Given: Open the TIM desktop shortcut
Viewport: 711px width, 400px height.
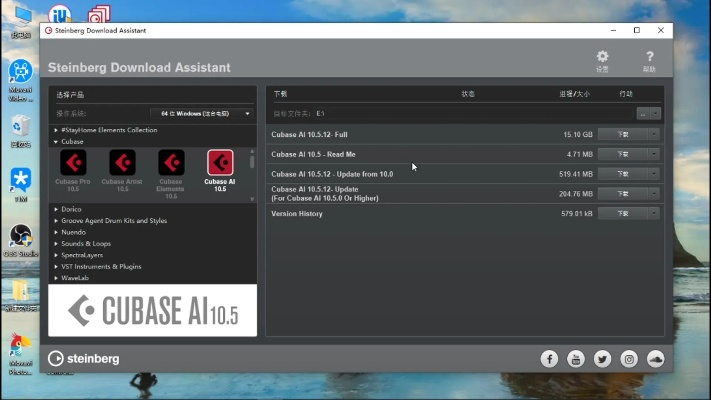Looking at the screenshot, I should click(x=20, y=185).
